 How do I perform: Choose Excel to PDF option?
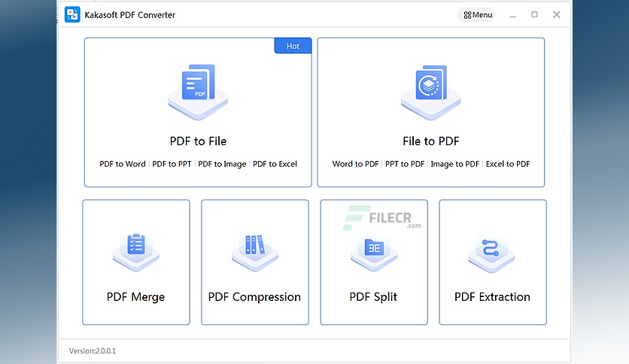(508, 164)
